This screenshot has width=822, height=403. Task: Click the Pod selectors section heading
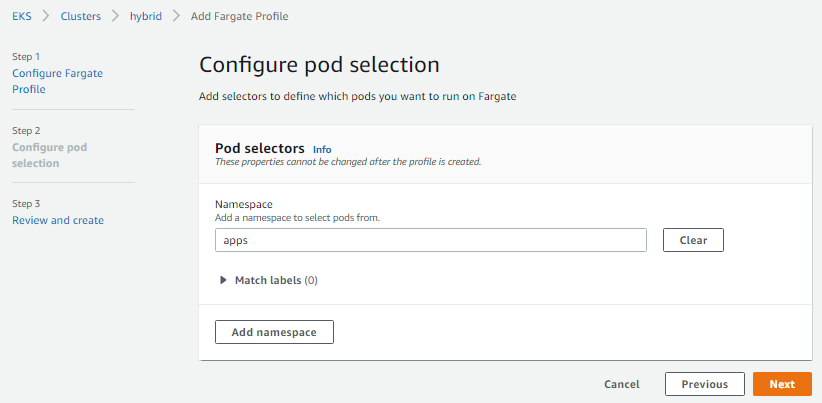(260, 148)
